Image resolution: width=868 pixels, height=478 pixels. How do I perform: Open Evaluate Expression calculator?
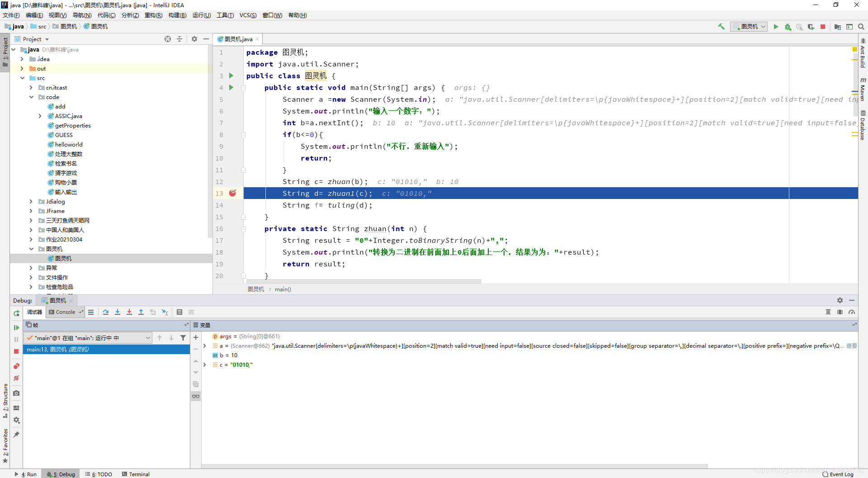click(179, 312)
